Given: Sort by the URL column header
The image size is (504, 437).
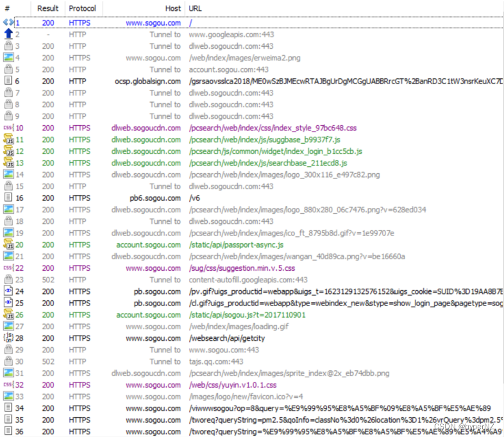Looking at the screenshot, I should click(195, 8).
